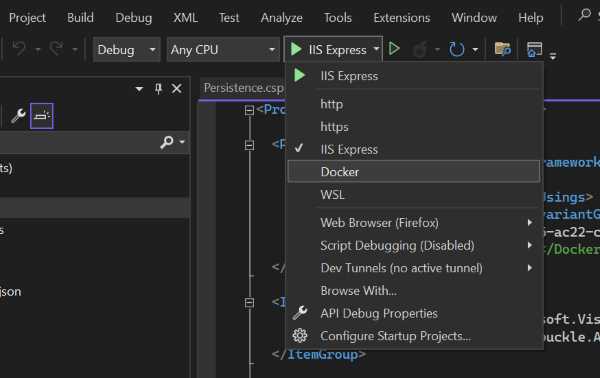Click the Properties wrench icon in Solution Explorer
The height and width of the screenshot is (378, 600).
[x=18, y=116]
